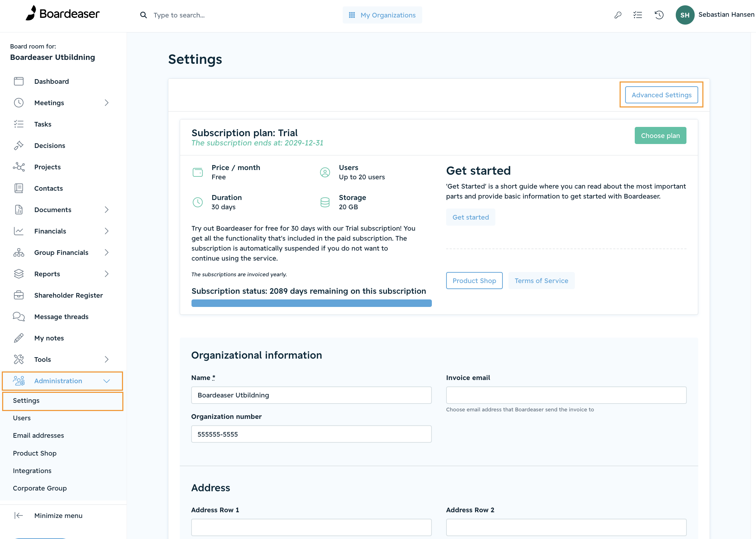Click the Decisions gavel icon
The height and width of the screenshot is (539, 756).
[19, 145]
